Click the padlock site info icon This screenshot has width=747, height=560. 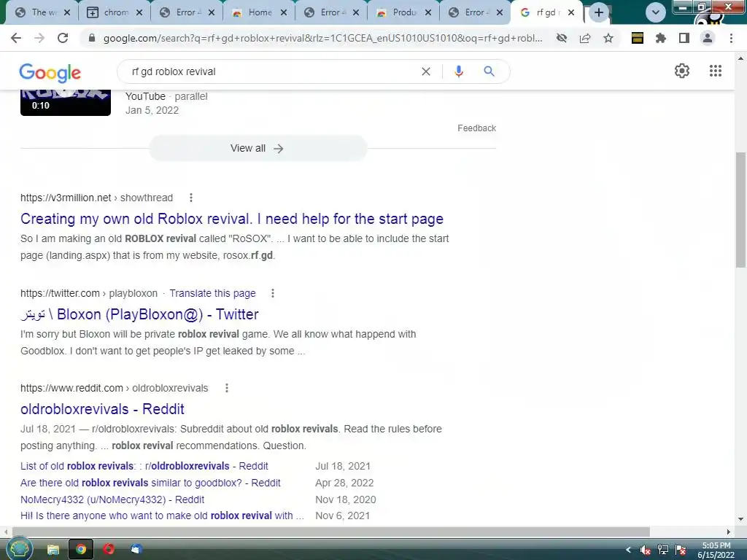tap(92, 38)
